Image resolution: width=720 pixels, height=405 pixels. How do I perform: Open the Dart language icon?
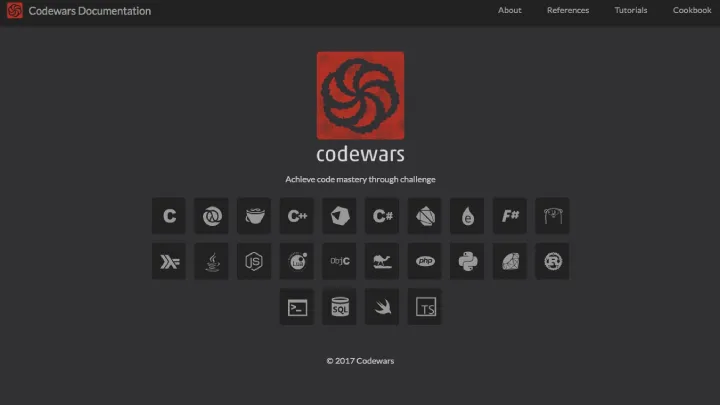425,216
